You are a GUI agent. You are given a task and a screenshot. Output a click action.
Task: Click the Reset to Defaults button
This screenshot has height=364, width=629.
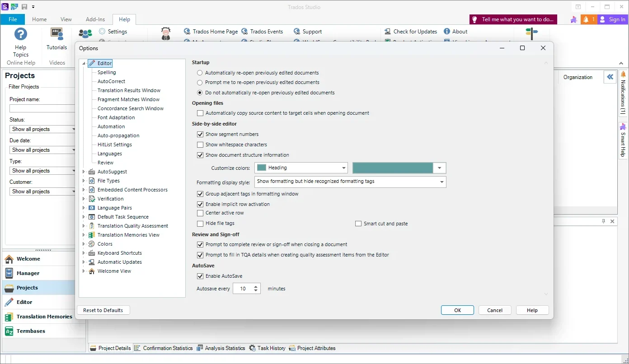tap(103, 310)
